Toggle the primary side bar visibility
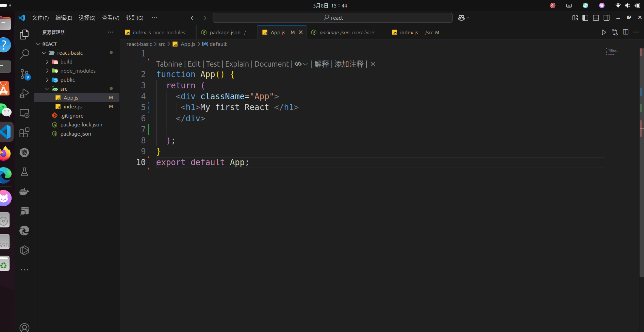644x332 pixels. coord(585,18)
